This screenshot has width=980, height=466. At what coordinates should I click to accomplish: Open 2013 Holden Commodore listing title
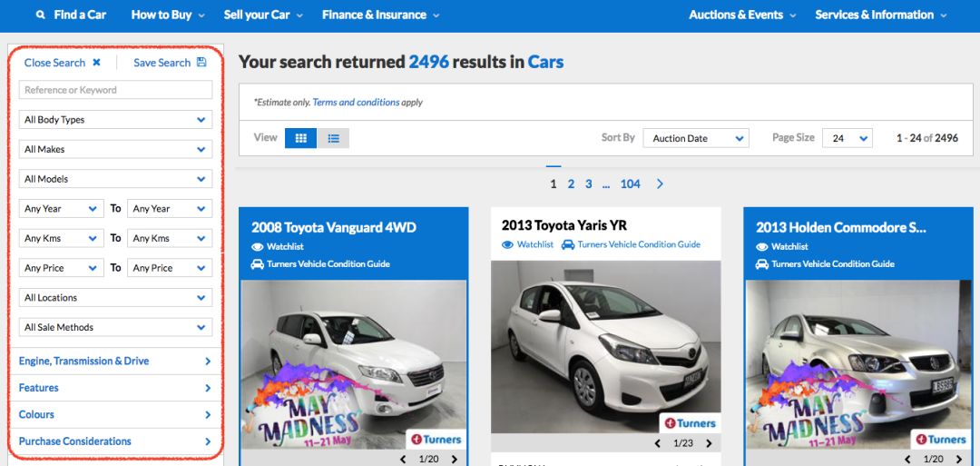pyautogui.click(x=840, y=228)
